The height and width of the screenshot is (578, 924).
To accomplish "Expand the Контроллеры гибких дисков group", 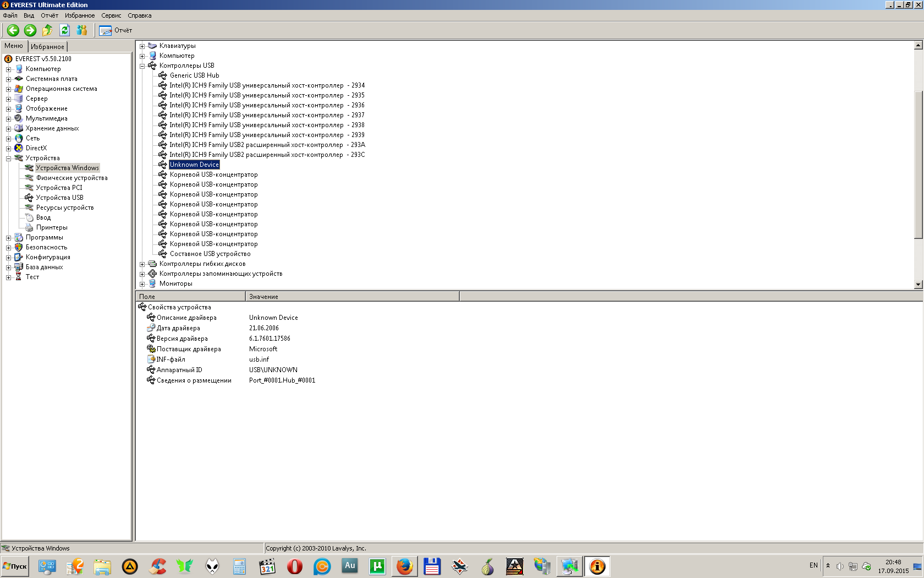I will pyautogui.click(x=142, y=264).
